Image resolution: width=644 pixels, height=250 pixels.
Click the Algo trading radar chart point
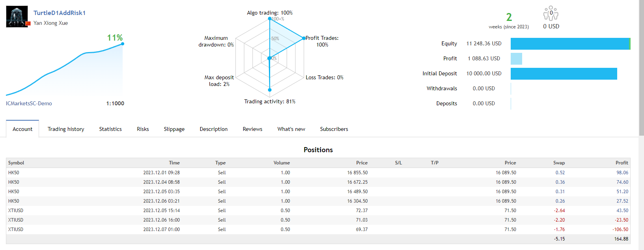tap(270, 19)
